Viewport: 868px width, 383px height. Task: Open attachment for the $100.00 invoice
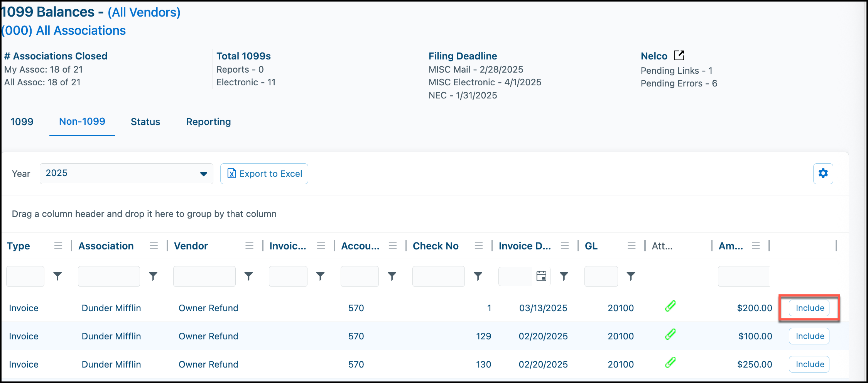coord(670,334)
